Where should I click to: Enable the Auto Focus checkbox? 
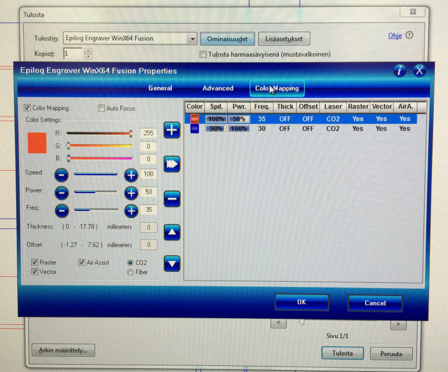(x=101, y=108)
